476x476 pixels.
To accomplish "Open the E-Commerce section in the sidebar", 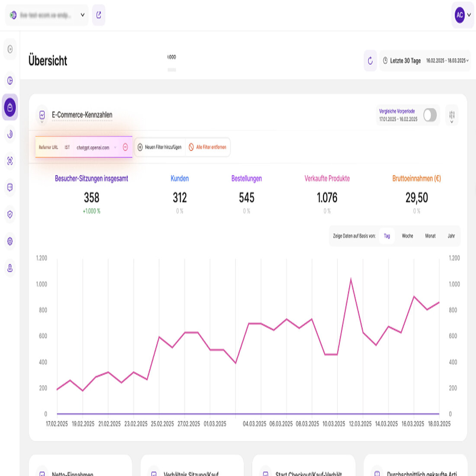I will (10, 108).
